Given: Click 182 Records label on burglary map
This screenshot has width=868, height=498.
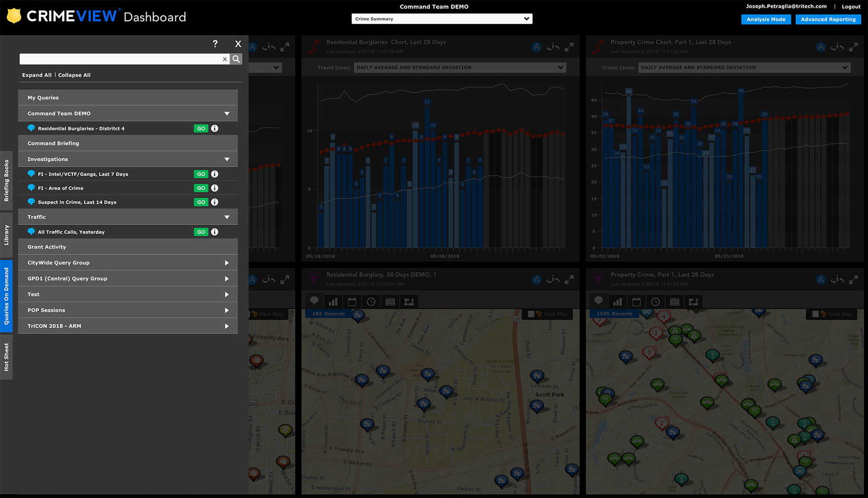Looking at the screenshot, I should (328, 314).
